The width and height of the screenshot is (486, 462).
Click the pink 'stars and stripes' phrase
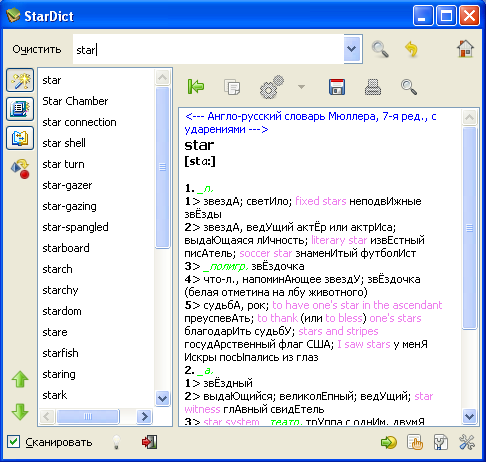pyautogui.click(x=338, y=331)
